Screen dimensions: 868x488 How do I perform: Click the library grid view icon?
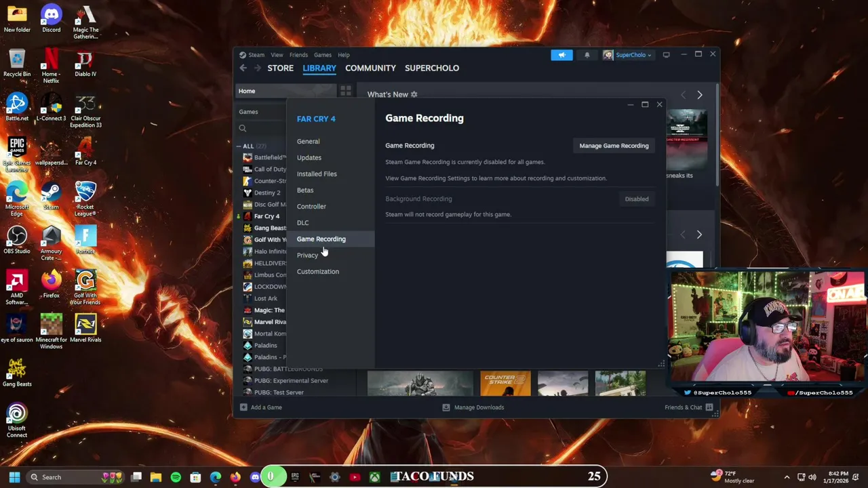point(346,91)
